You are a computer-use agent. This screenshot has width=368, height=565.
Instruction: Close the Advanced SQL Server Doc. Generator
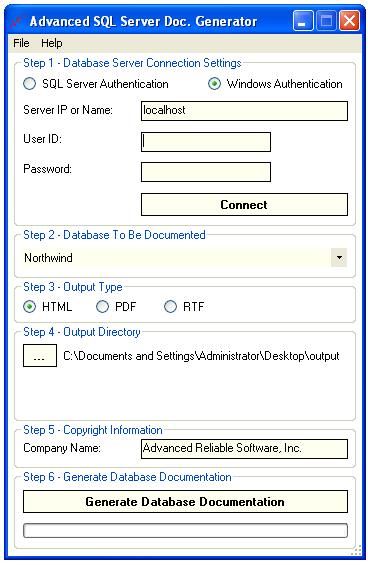[x=349, y=21]
